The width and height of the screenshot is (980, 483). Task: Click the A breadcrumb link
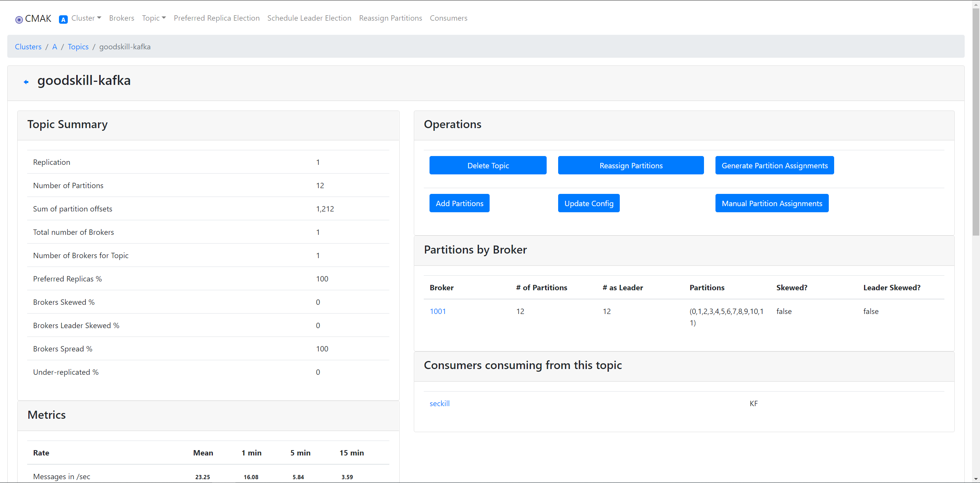point(55,47)
